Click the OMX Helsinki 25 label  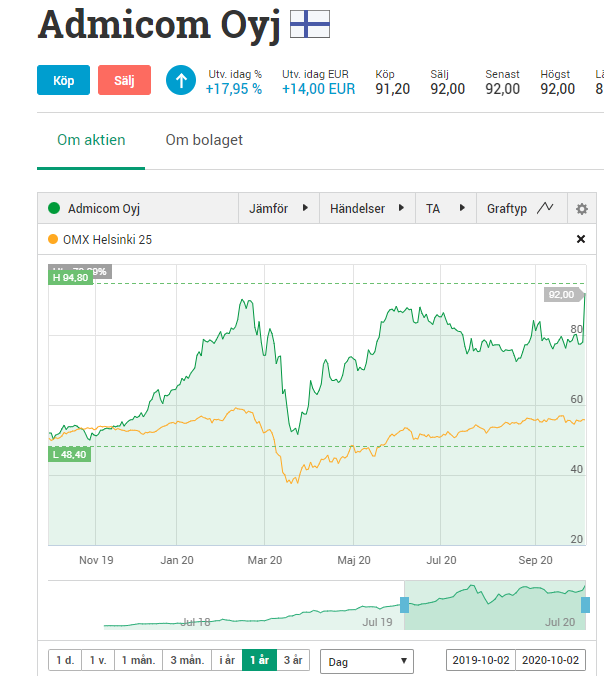(x=107, y=239)
